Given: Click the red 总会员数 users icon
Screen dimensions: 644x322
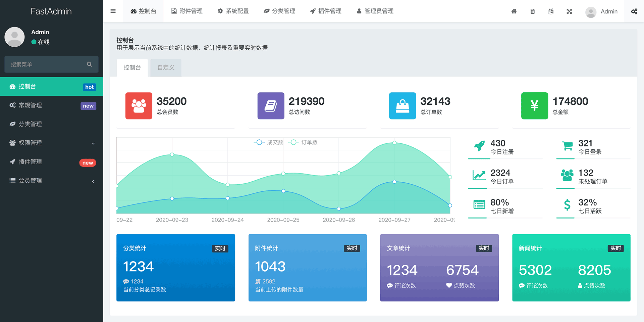Looking at the screenshot, I should coord(139,106).
